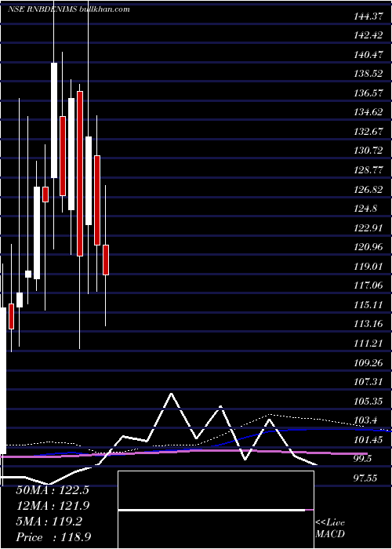This screenshot has width=392, height=549.
Task: Click the 107.31 price axis label
Action: [x=369, y=382]
